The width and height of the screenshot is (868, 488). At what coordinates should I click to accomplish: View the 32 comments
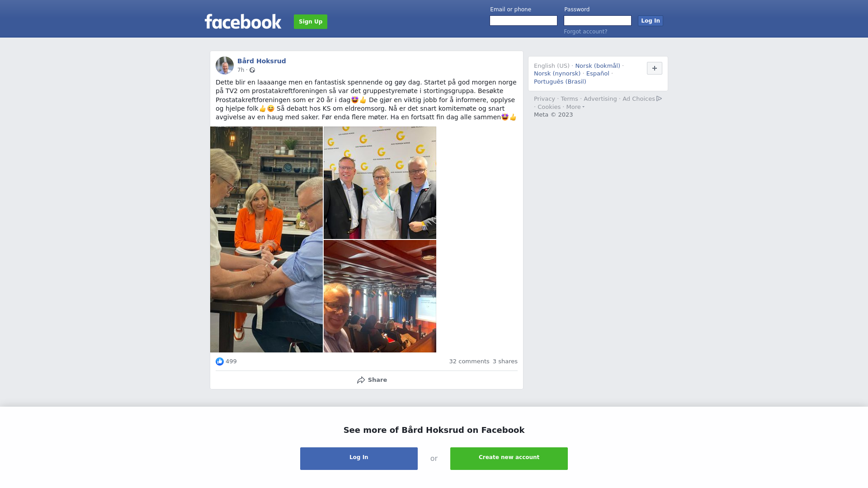(469, 361)
